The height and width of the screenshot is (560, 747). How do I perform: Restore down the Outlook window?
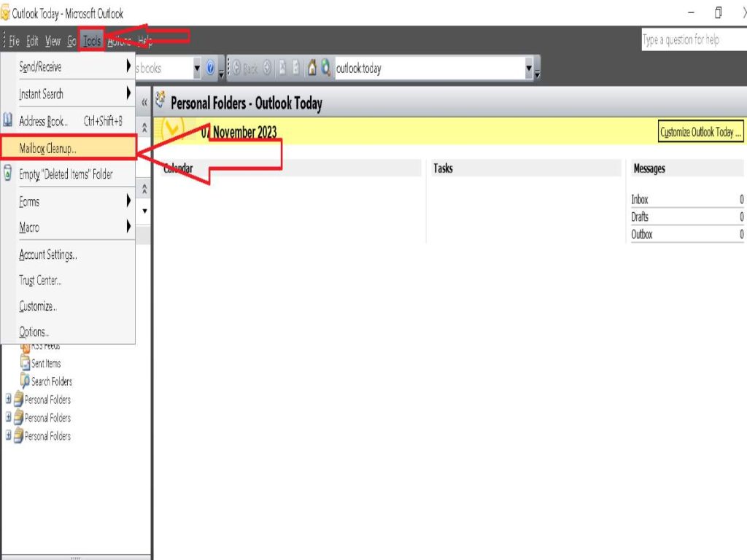tap(718, 13)
